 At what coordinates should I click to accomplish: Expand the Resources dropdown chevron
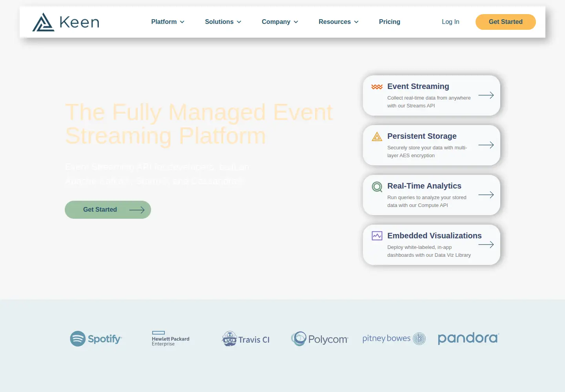tap(356, 22)
